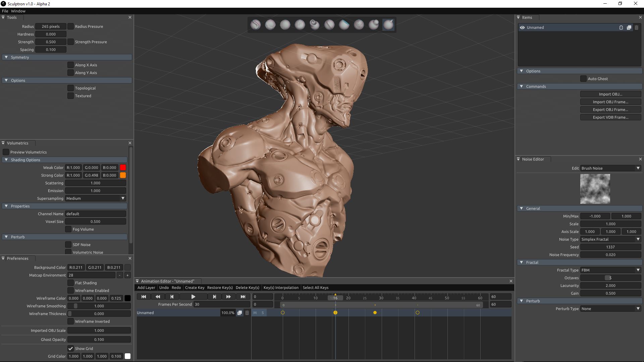Open the File menu
The width and height of the screenshot is (644, 362).
pyautogui.click(x=5, y=11)
